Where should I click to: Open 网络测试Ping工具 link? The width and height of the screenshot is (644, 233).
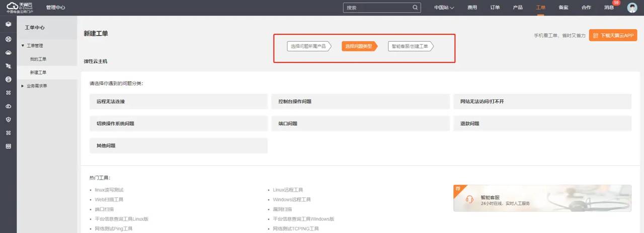tap(114, 228)
